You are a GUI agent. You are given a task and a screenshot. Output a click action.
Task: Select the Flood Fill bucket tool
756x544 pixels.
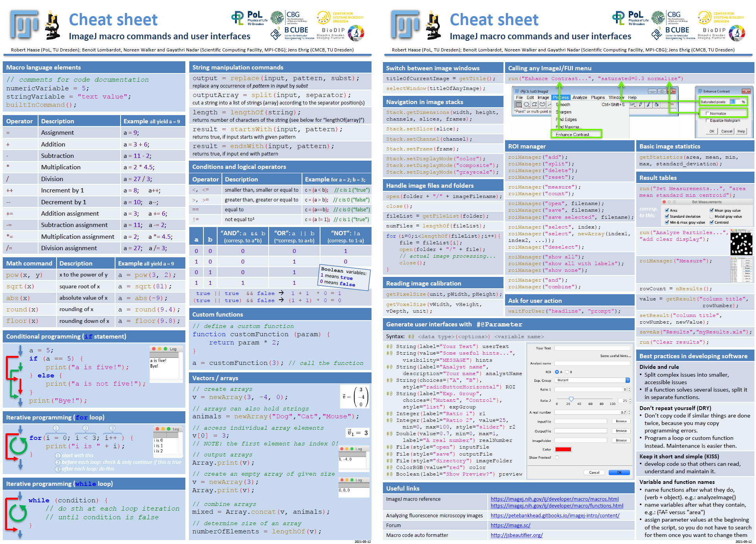(656, 104)
